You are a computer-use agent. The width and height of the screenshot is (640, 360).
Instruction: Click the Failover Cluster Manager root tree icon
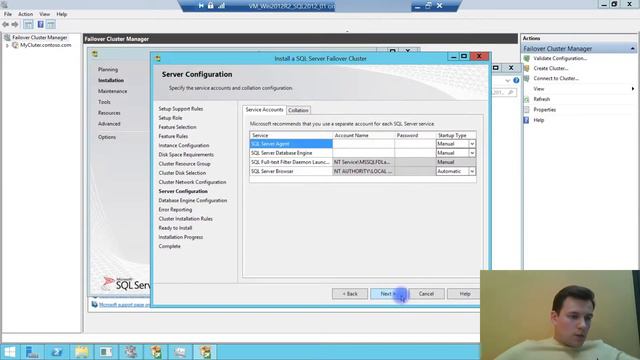tap(7, 38)
